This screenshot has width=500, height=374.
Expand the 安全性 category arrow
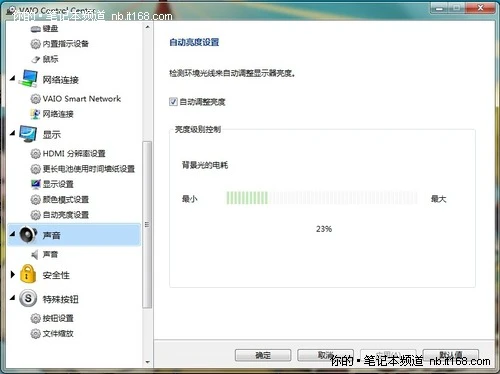[x=13, y=274]
